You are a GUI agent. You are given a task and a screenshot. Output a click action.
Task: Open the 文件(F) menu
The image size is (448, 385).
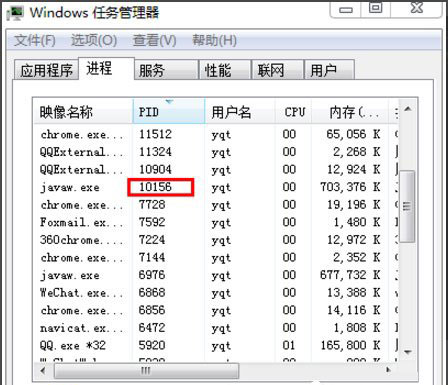tap(35, 40)
